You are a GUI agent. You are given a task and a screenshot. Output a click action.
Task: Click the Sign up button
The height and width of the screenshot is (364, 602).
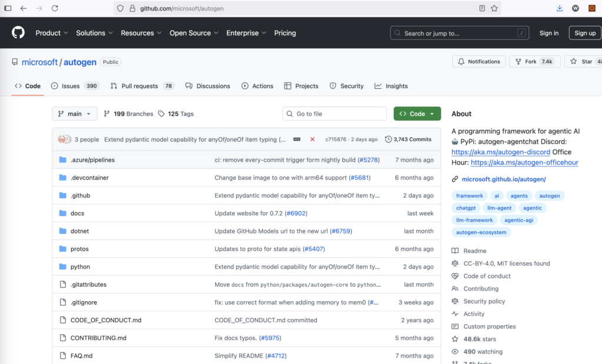pyautogui.click(x=585, y=33)
